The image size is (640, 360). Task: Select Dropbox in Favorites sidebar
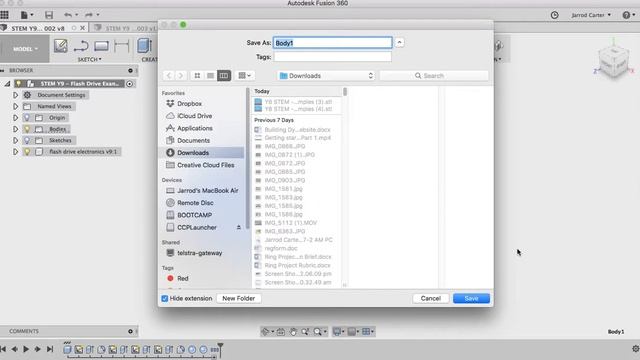[189, 104]
